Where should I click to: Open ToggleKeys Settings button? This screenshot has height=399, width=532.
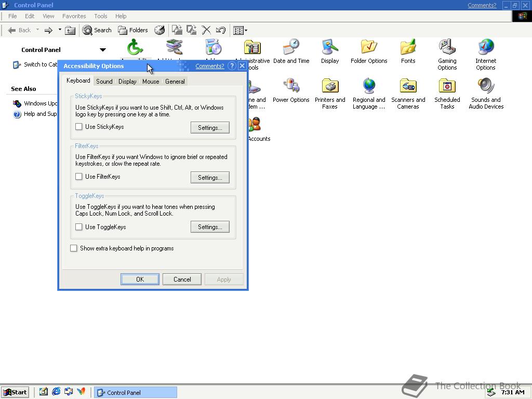pos(210,227)
